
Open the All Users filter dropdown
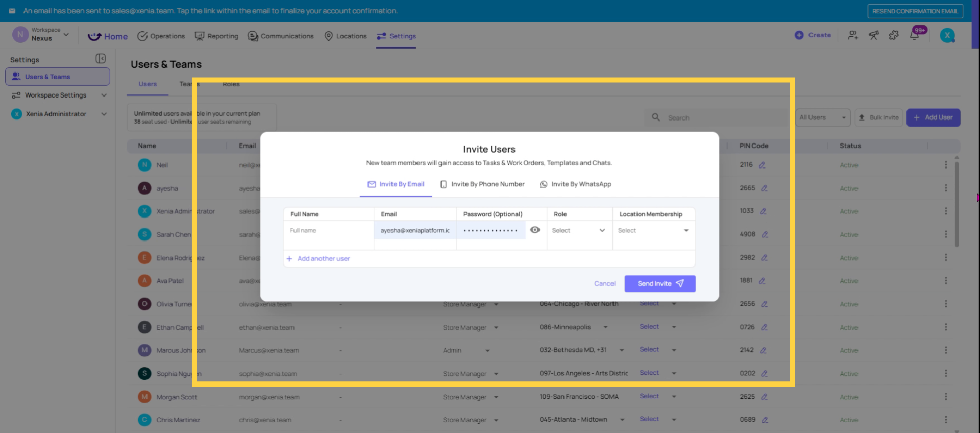click(823, 117)
